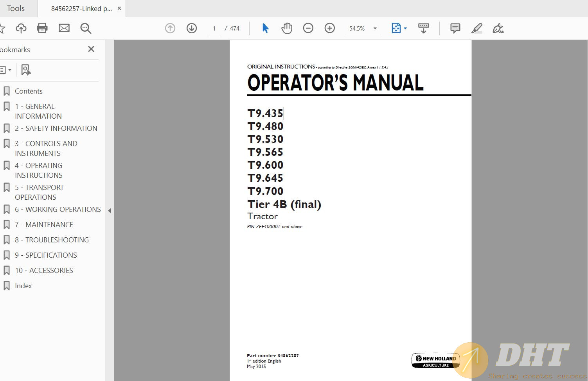Open the Contents bookmark
Image resolution: width=588 pixels, height=381 pixels.
pyautogui.click(x=29, y=91)
